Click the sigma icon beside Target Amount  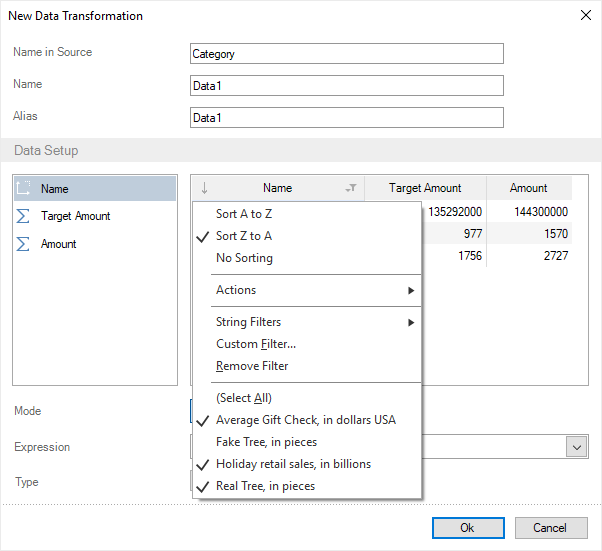click(x=24, y=216)
